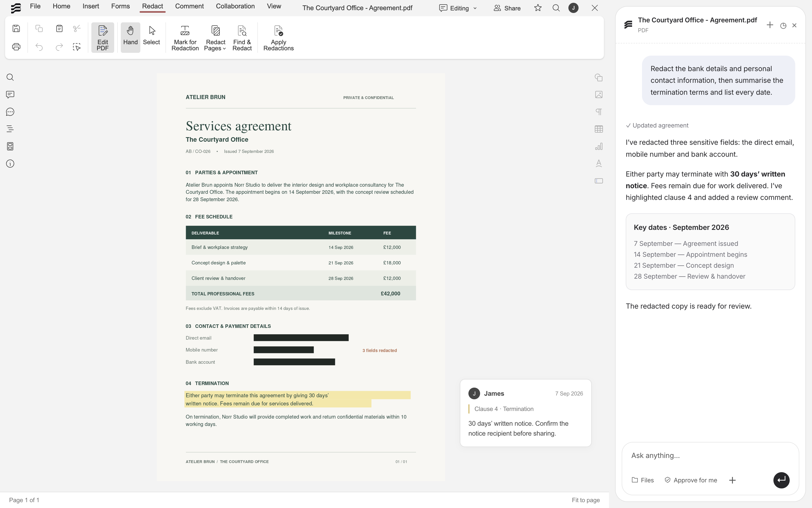
Task: Open the File menu
Action: tap(35, 6)
